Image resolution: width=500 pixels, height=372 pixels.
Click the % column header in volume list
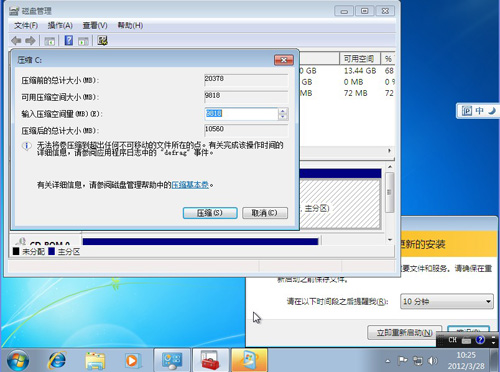tap(388, 59)
